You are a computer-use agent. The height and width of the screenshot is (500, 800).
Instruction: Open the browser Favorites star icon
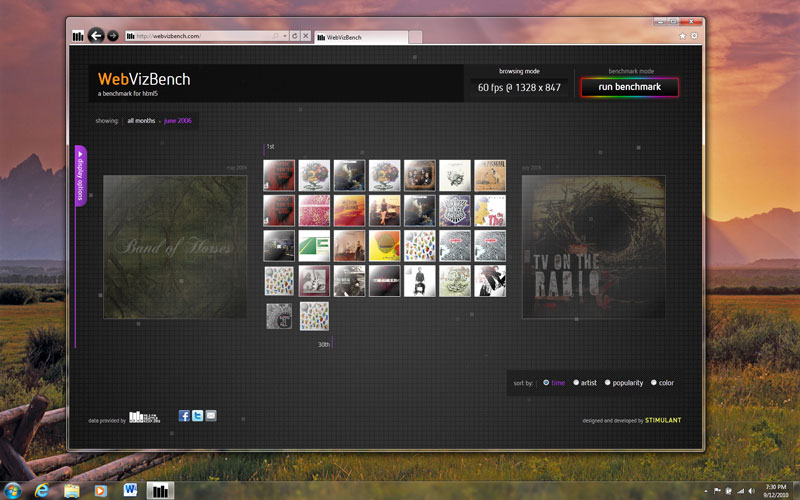pos(683,36)
